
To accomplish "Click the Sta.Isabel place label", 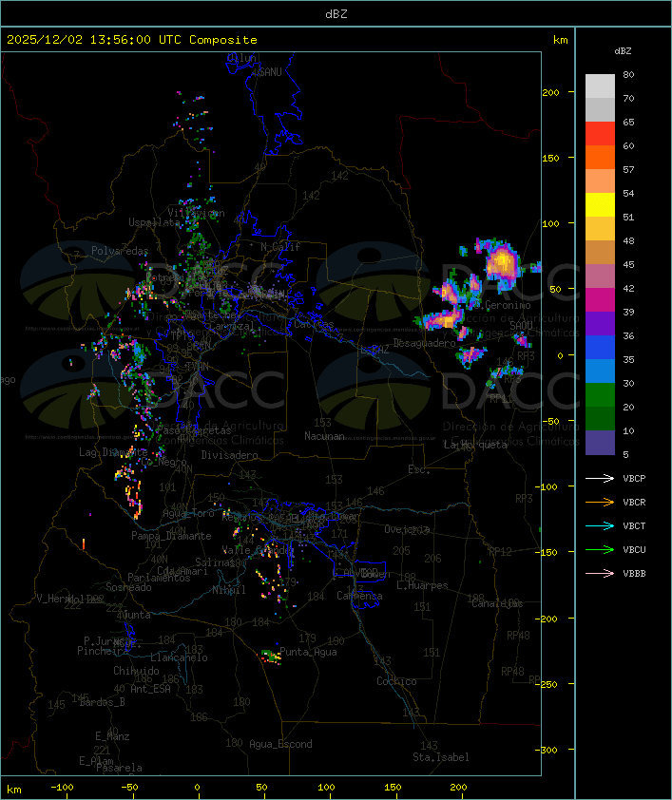I will 441,757.
